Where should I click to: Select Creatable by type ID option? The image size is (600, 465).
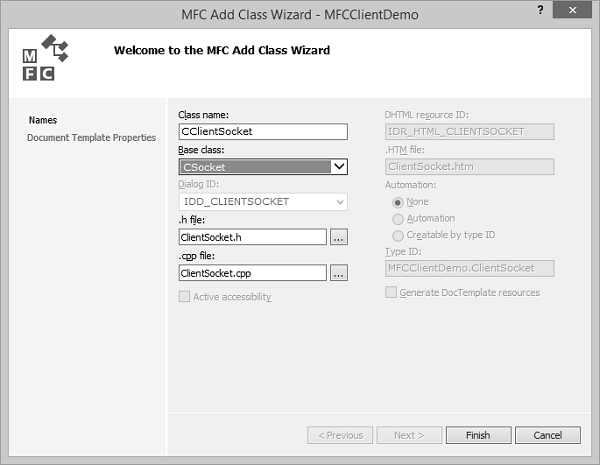[x=399, y=235]
